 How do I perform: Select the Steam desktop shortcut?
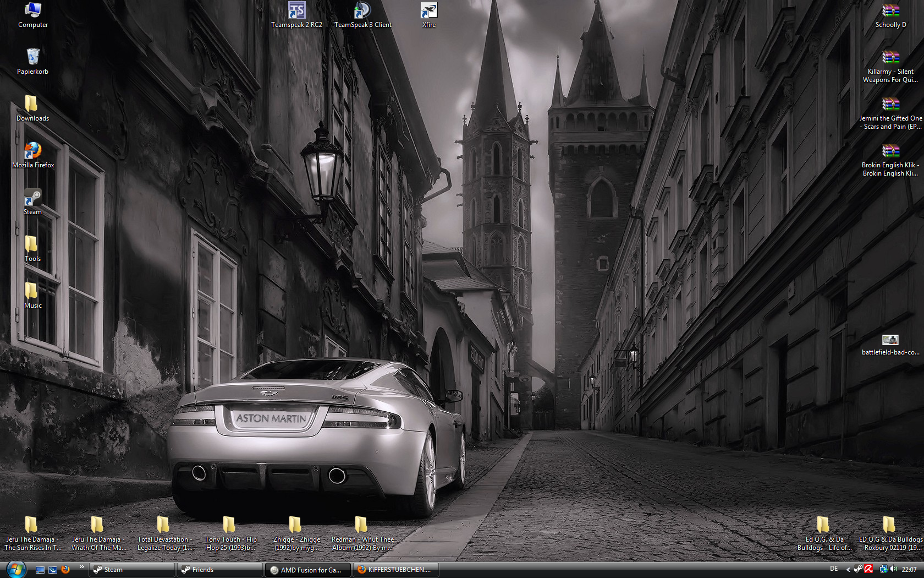pyautogui.click(x=32, y=202)
